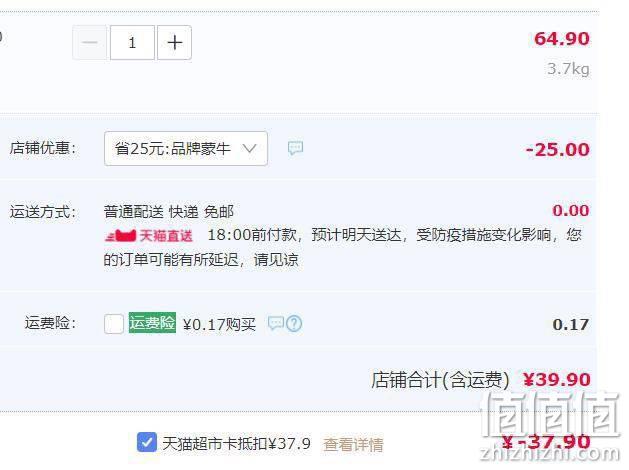Click the item price 64.90

pyautogui.click(x=562, y=39)
